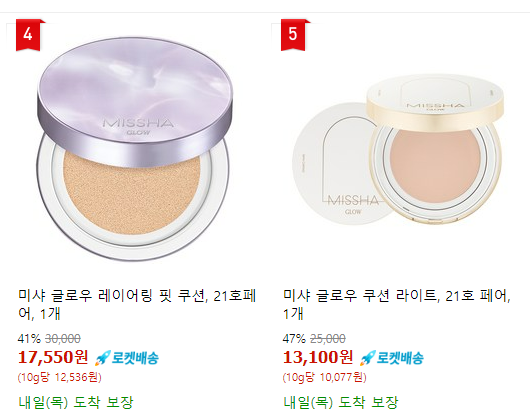Click the 17,550원 sale price
The height and width of the screenshot is (417, 530).
coord(53,357)
